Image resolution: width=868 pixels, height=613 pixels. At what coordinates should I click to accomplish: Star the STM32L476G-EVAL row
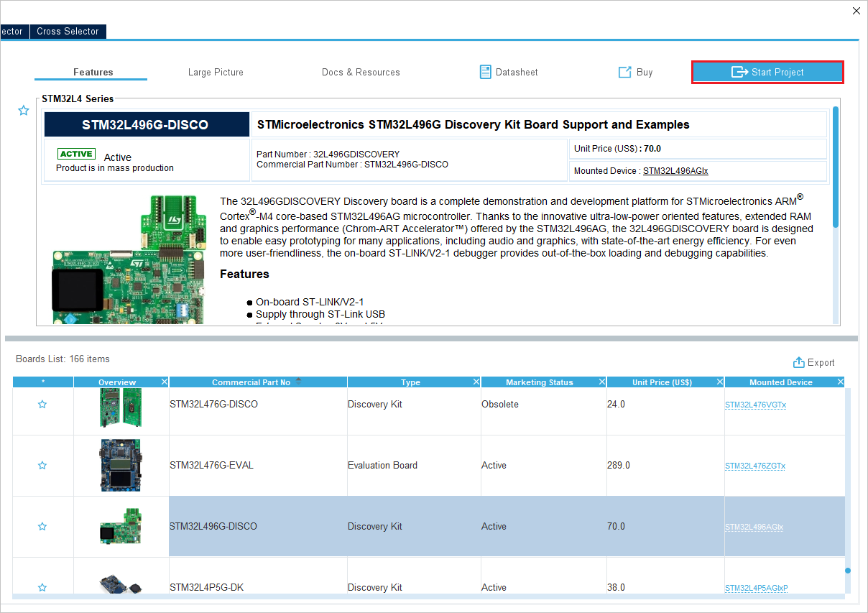pos(42,466)
